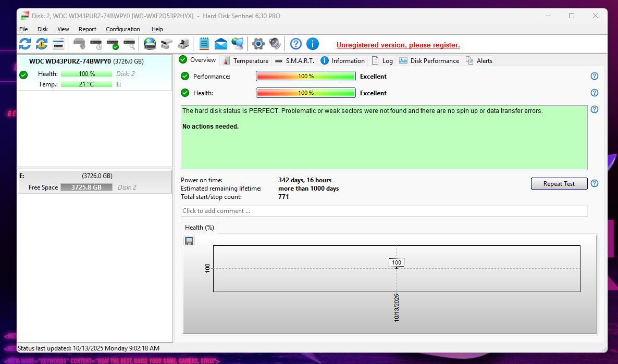
Task: Select the E: (3726.0 GB) partition entry
Action: [x=95, y=182]
